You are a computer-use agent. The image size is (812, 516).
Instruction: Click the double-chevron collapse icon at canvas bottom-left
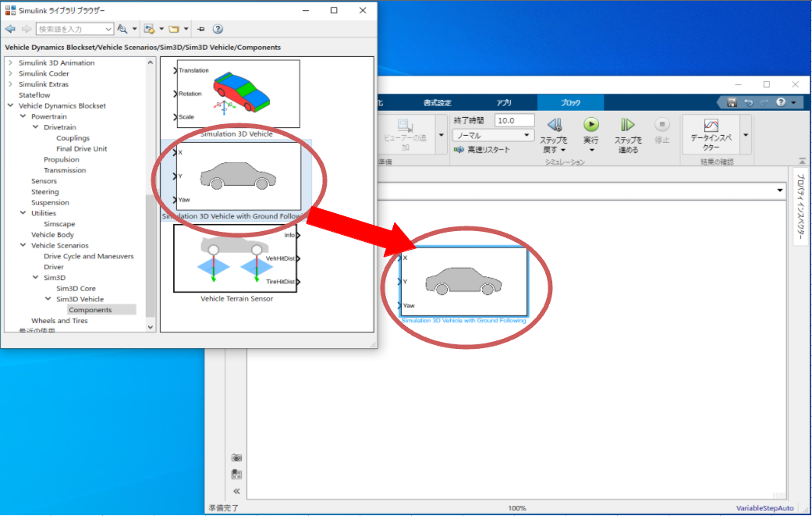point(236,491)
